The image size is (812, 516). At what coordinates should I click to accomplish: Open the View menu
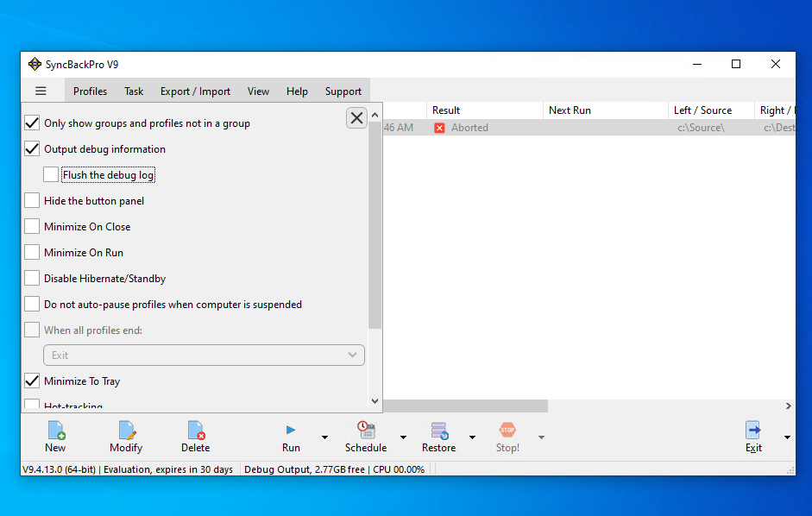(x=258, y=91)
